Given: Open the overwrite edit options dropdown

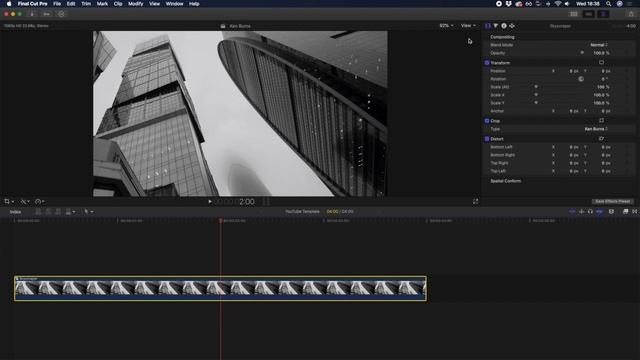Looking at the screenshot, I should click(x=70, y=211).
